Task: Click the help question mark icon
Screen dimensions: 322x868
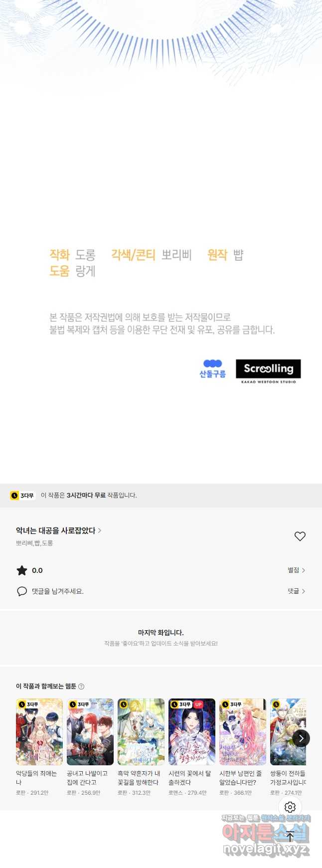Action: click(81, 687)
